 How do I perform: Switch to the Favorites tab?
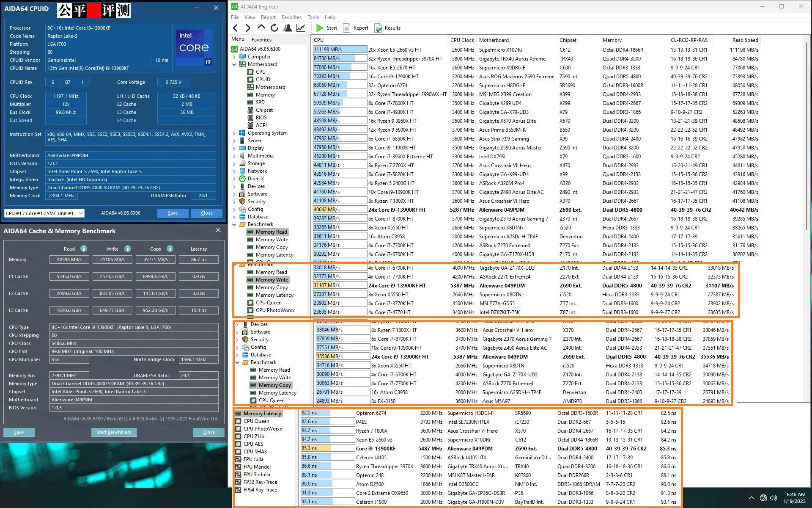261,39
